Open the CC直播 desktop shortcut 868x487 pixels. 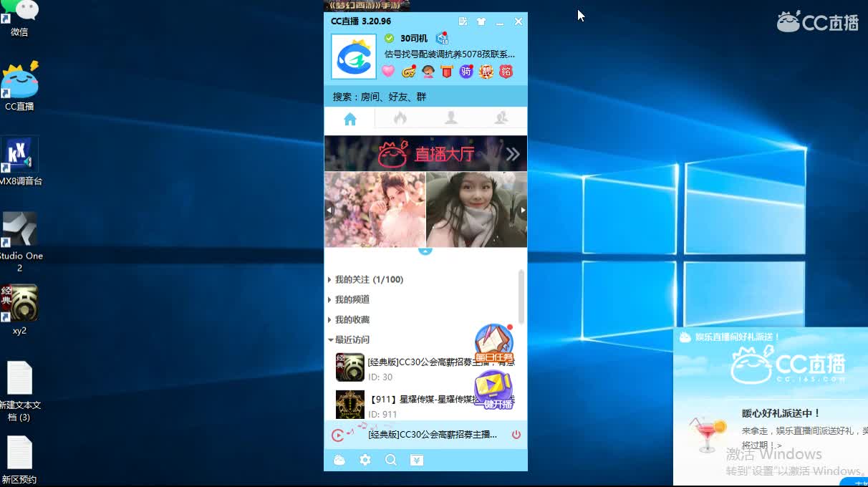(x=19, y=87)
